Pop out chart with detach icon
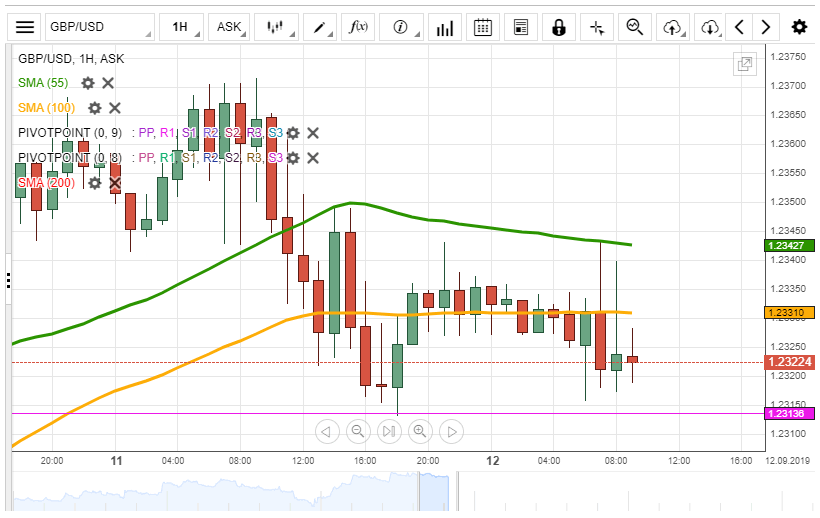The image size is (820, 518). [745, 64]
